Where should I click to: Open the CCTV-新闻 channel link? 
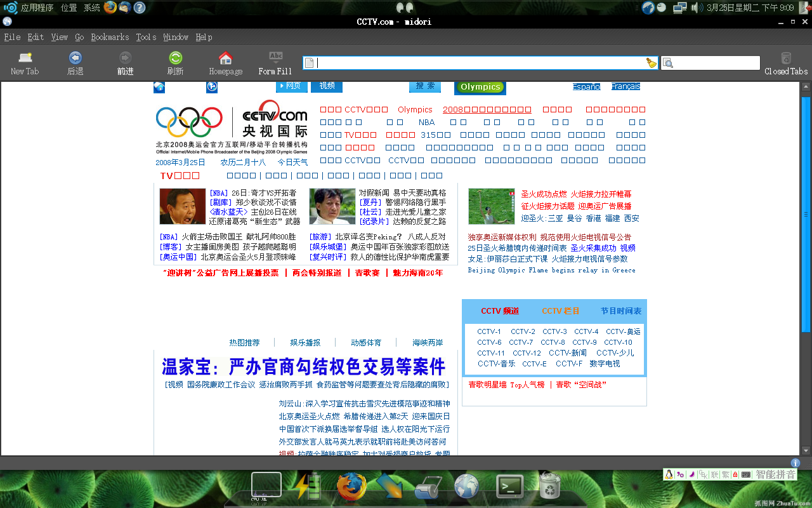[568, 353]
